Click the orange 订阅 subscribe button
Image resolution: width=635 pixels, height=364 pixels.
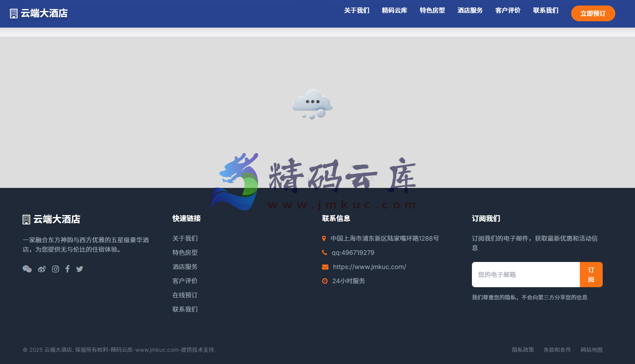point(591,275)
